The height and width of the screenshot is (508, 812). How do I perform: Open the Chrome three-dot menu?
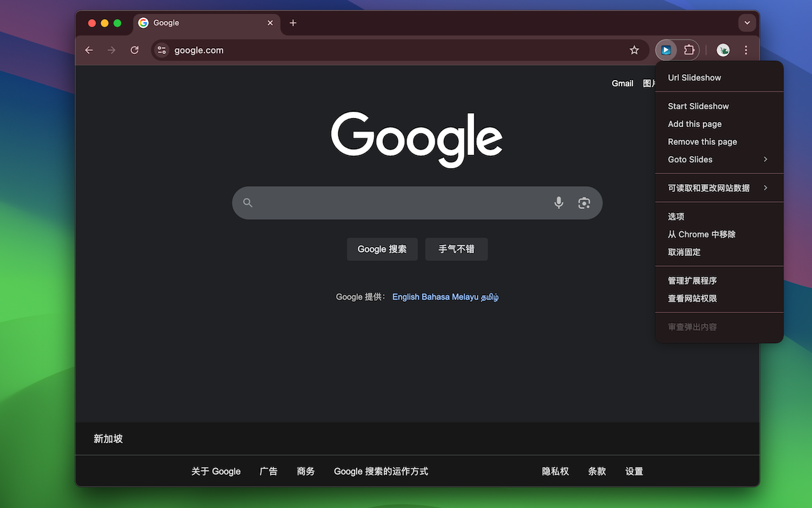pos(746,50)
